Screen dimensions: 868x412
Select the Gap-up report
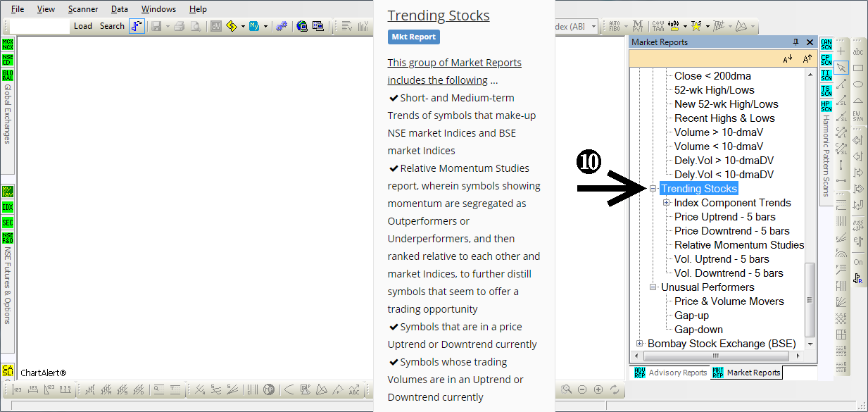pos(691,316)
